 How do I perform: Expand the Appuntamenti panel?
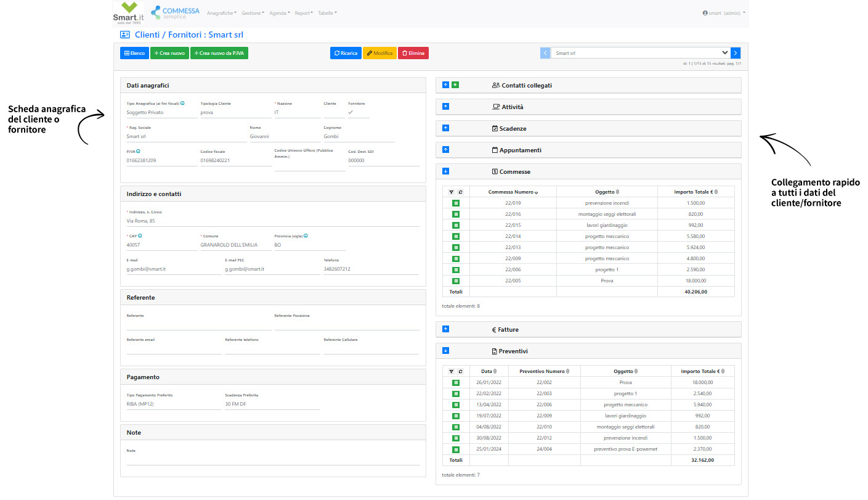[446, 150]
